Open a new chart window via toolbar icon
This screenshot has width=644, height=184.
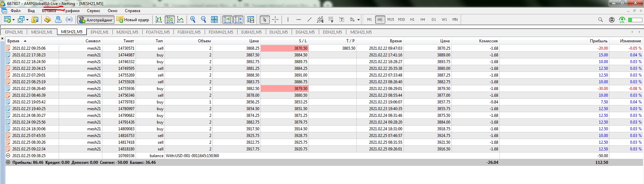coord(7,20)
